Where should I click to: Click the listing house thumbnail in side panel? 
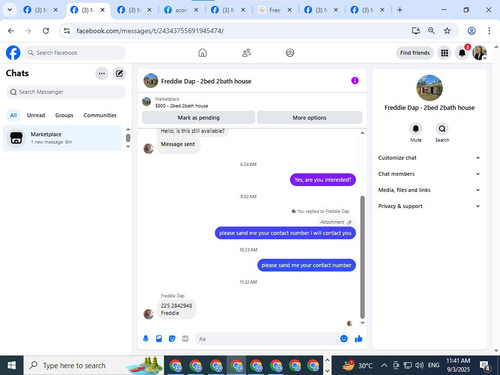click(x=429, y=88)
